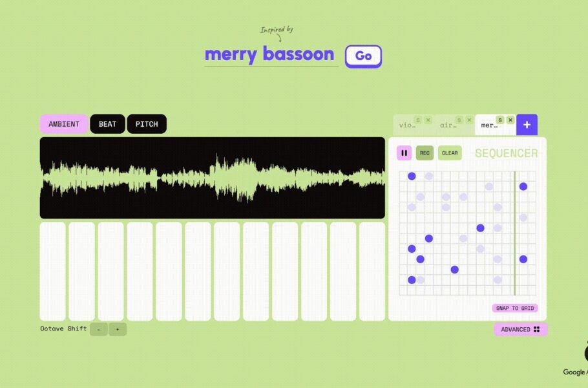Solo the 'vio…' tab with S
Screen dimensions: 588x388
417,120
